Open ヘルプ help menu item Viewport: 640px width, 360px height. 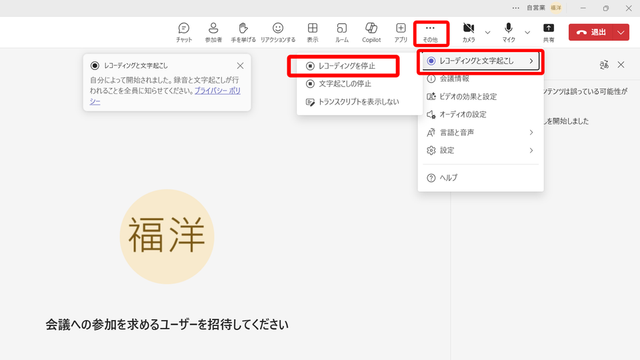pyautogui.click(x=480, y=178)
